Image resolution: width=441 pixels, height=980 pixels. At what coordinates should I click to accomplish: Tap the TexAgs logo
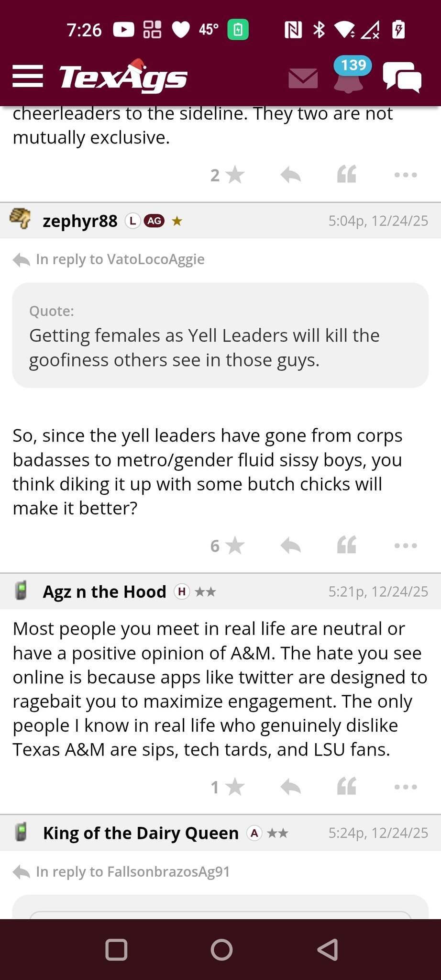pyautogui.click(x=123, y=77)
